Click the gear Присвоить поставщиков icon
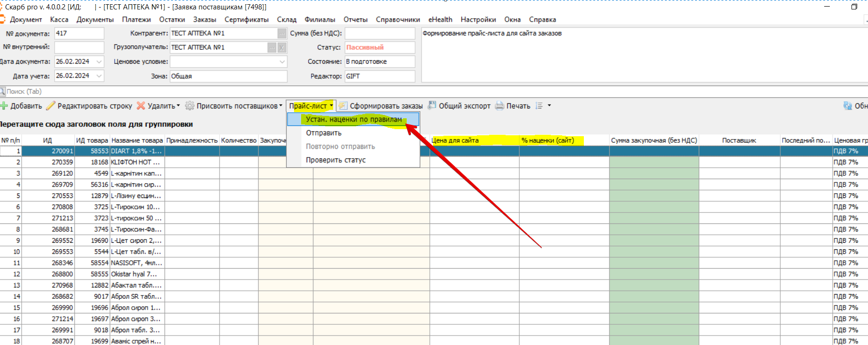Viewport: 868px width, 345px height. pos(189,106)
